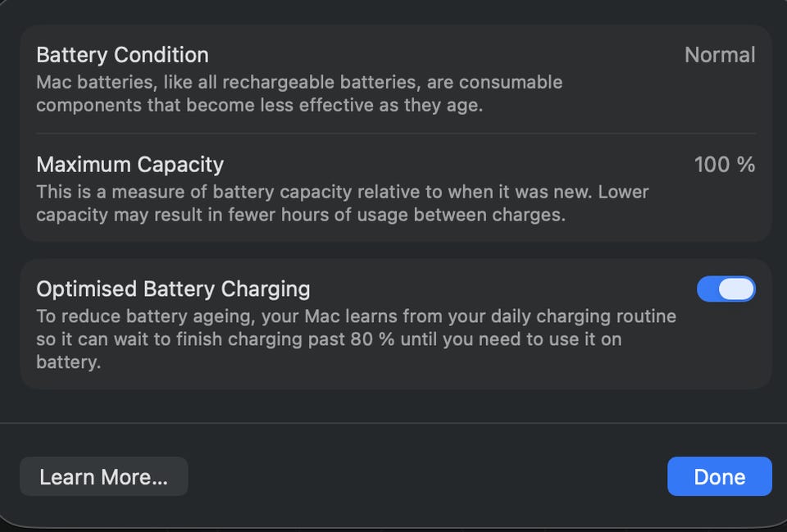Image resolution: width=787 pixels, height=532 pixels.
Task: Click the word "battery." ending the charging description
Action: (x=68, y=362)
